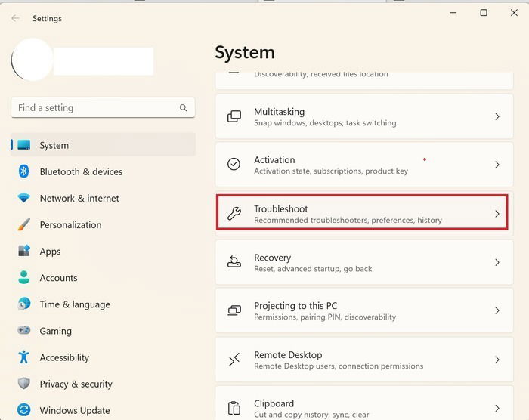The image size is (529, 420).
Task: Click the Multitasking windows icon
Action: 234,116
